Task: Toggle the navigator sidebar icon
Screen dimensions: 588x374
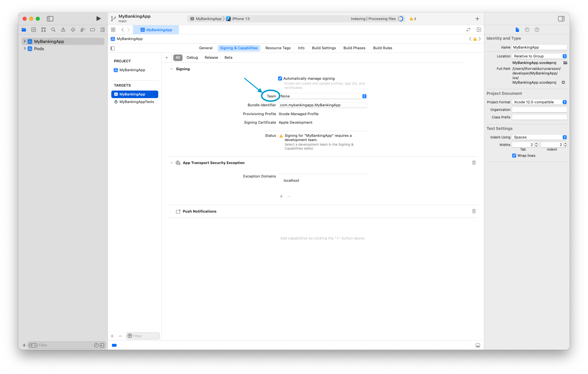Action: point(50,19)
